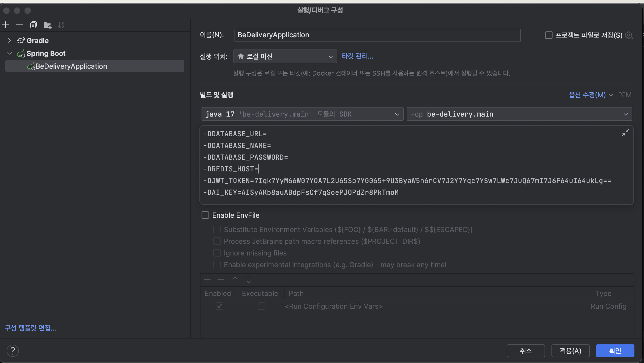Click the manage targets (타깃 관리) link
The width and height of the screenshot is (644, 363).
pyautogui.click(x=357, y=56)
